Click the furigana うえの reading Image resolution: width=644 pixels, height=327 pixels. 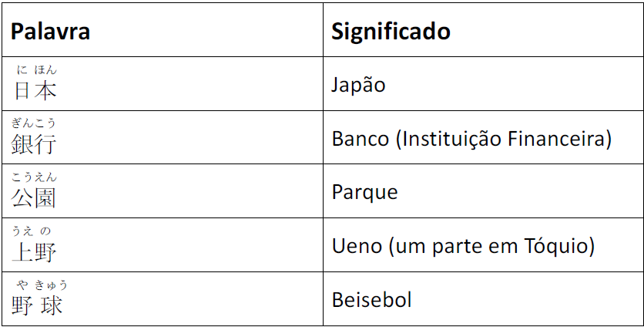point(32,231)
